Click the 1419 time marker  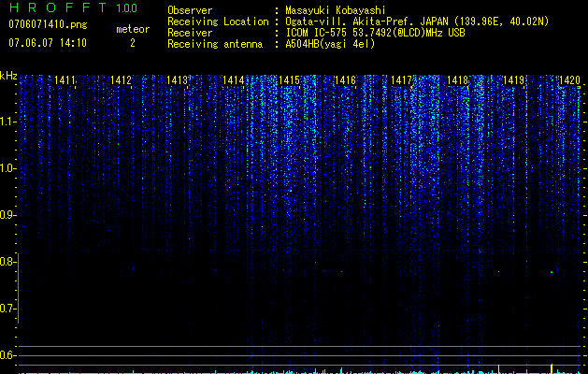coord(513,79)
